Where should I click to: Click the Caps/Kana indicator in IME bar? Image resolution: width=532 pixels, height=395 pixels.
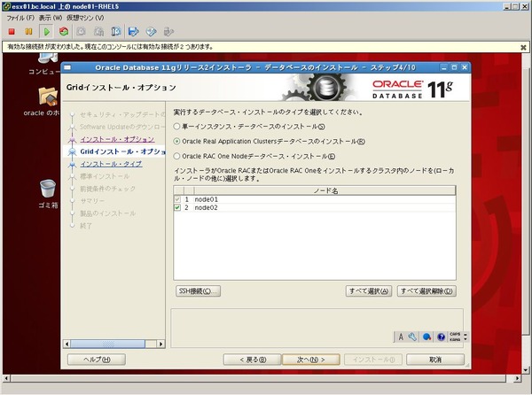click(x=455, y=337)
